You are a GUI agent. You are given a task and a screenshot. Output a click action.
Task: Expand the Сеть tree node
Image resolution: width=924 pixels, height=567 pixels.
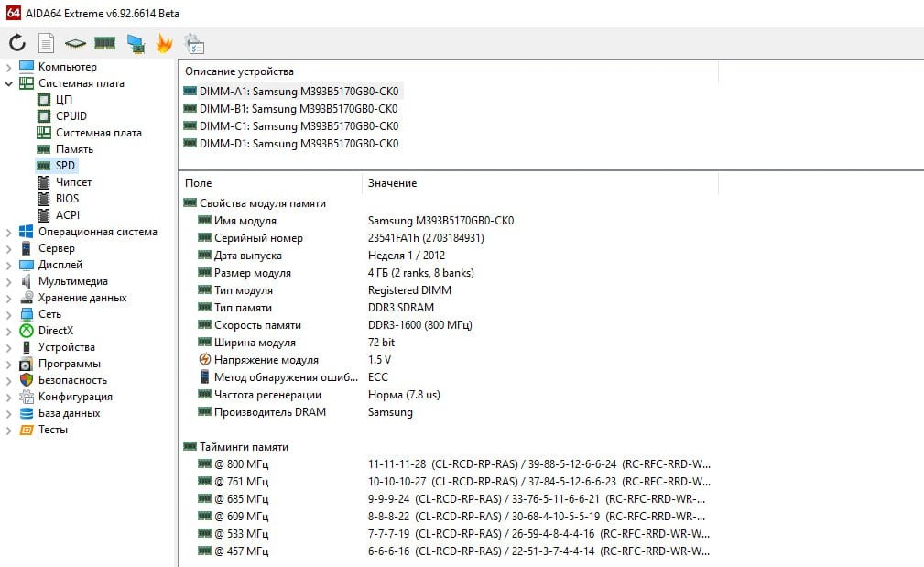(x=8, y=315)
